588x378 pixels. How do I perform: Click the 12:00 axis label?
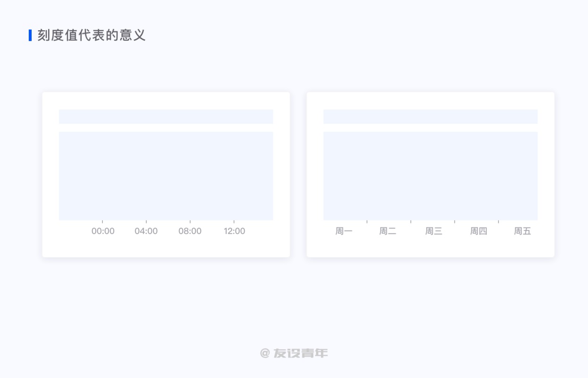click(235, 231)
